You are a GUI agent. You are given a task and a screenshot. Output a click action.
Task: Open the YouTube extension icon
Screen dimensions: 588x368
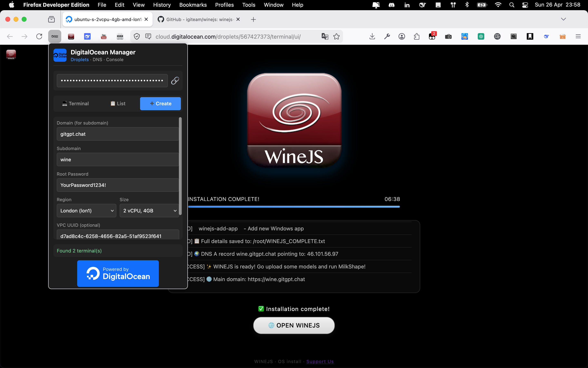(104, 37)
